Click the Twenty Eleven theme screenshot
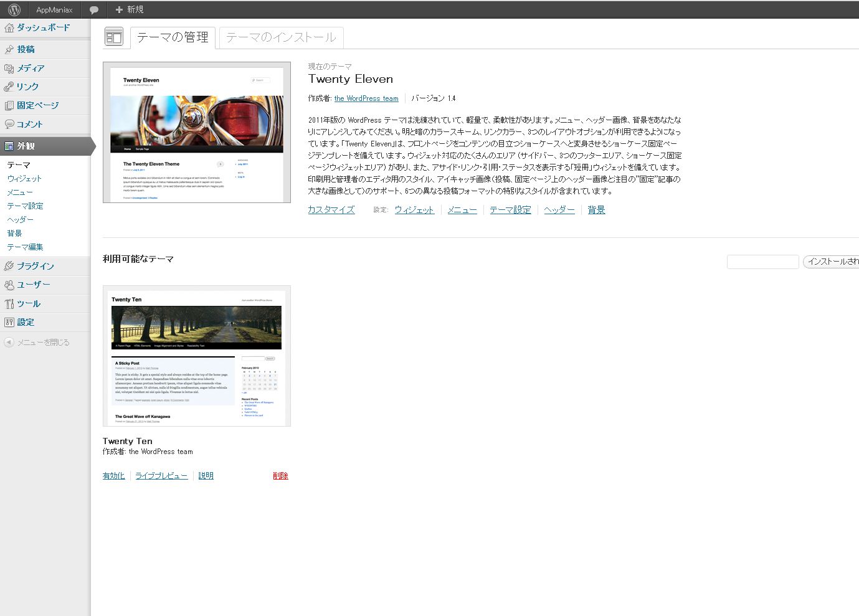The image size is (859, 616). point(197,132)
